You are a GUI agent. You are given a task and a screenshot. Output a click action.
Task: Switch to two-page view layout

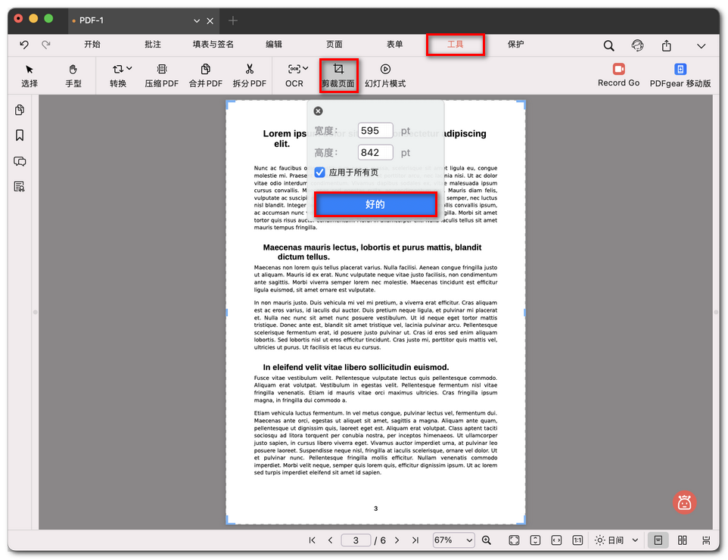tap(683, 540)
